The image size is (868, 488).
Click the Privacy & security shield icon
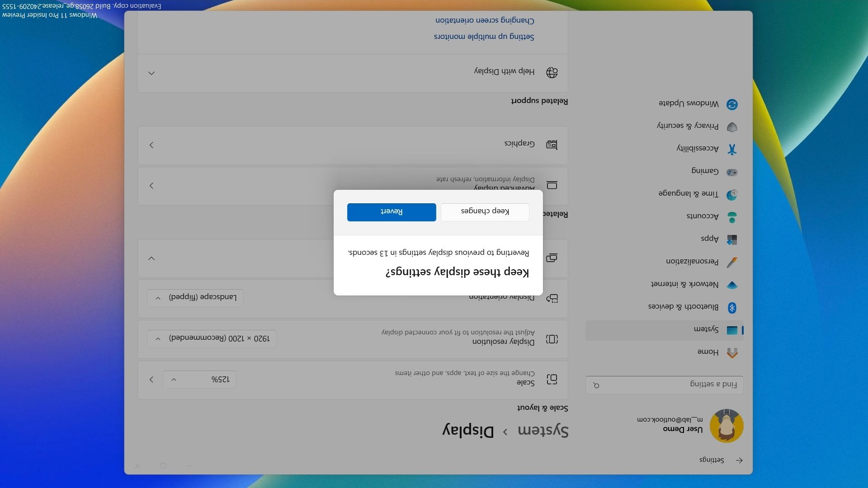tap(732, 127)
